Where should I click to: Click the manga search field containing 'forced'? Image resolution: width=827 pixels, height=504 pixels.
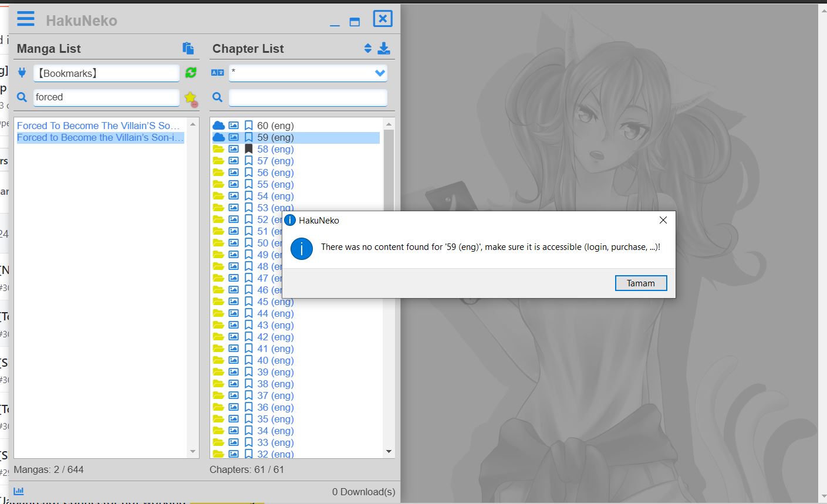pos(106,97)
